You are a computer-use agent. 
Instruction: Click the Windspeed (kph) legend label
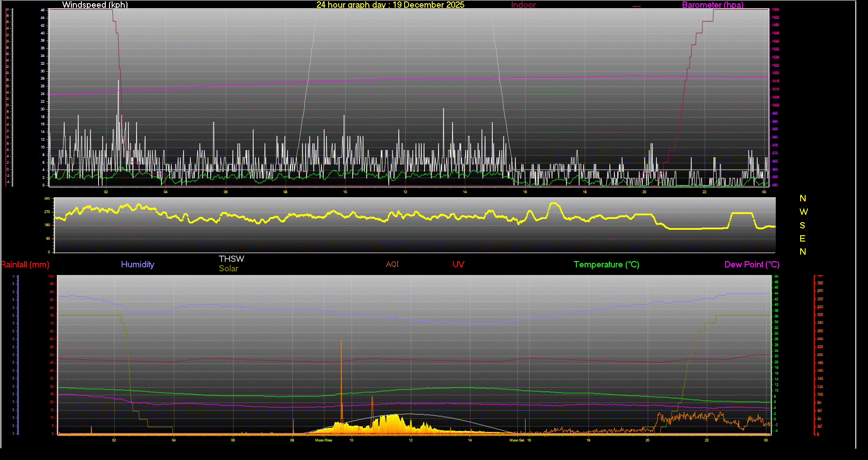[95, 5]
